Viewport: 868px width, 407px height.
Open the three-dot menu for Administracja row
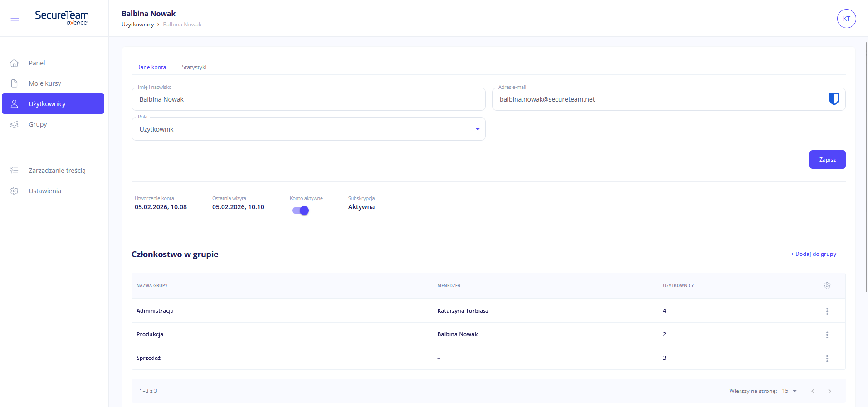tap(827, 311)
